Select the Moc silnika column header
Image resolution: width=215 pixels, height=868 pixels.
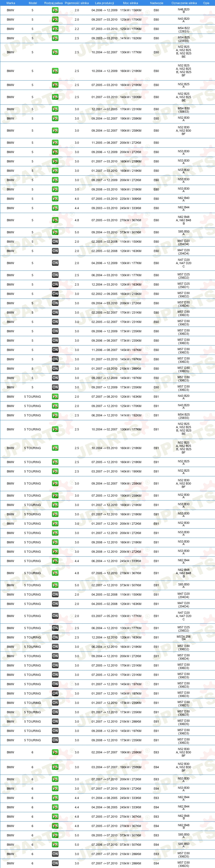click(x=130, y=3)
